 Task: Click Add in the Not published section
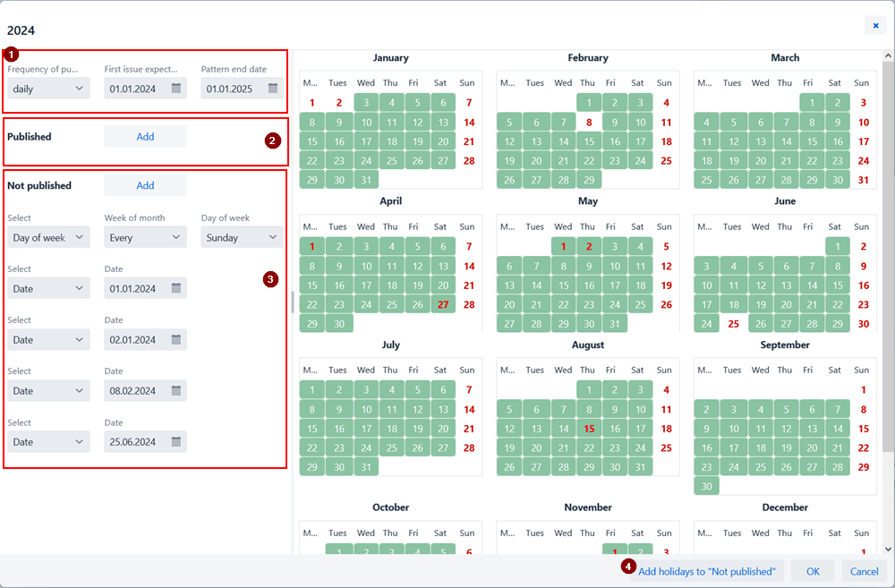(x=145, y=185)
